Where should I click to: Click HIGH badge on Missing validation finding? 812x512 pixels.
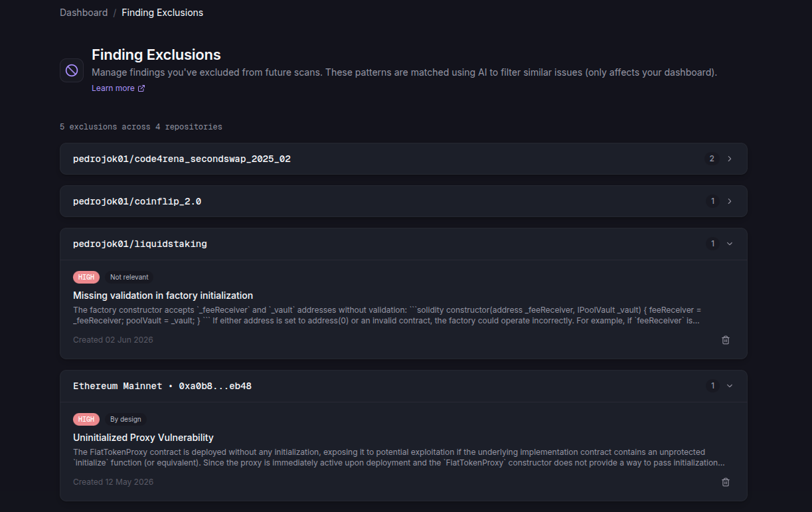pos(86,277)
